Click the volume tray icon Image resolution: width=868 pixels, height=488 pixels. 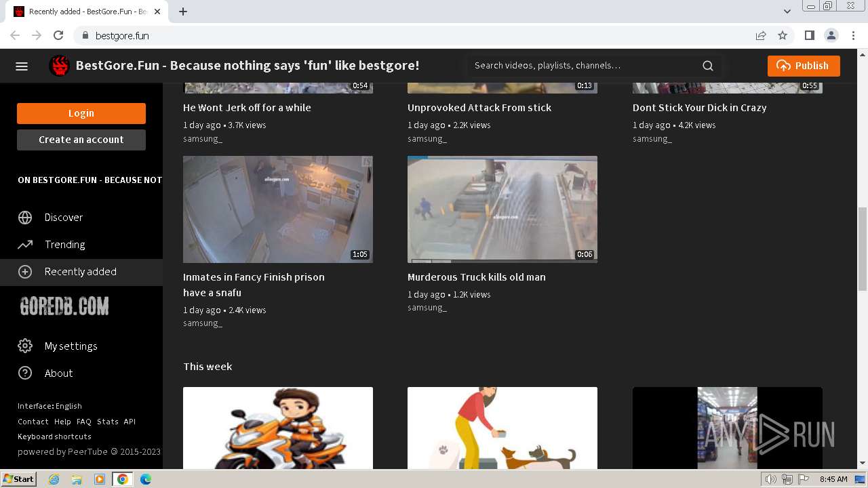pos(771,479)
